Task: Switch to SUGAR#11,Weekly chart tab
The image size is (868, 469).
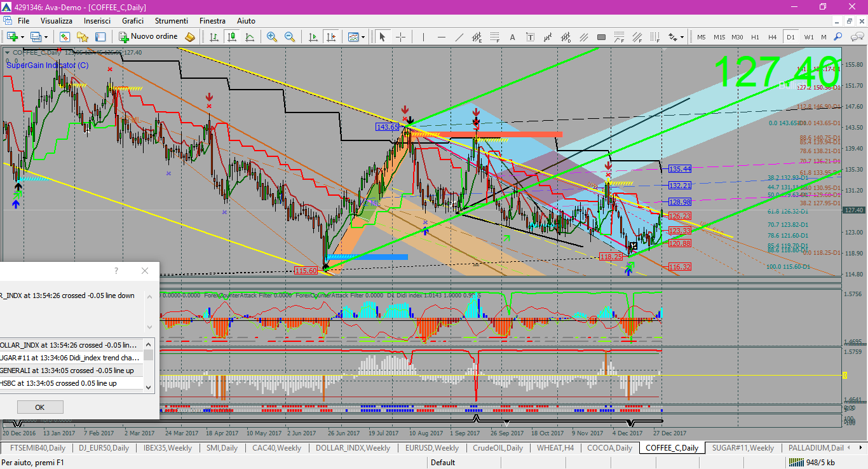Action: pyautogui.click(x=743, y=448)
